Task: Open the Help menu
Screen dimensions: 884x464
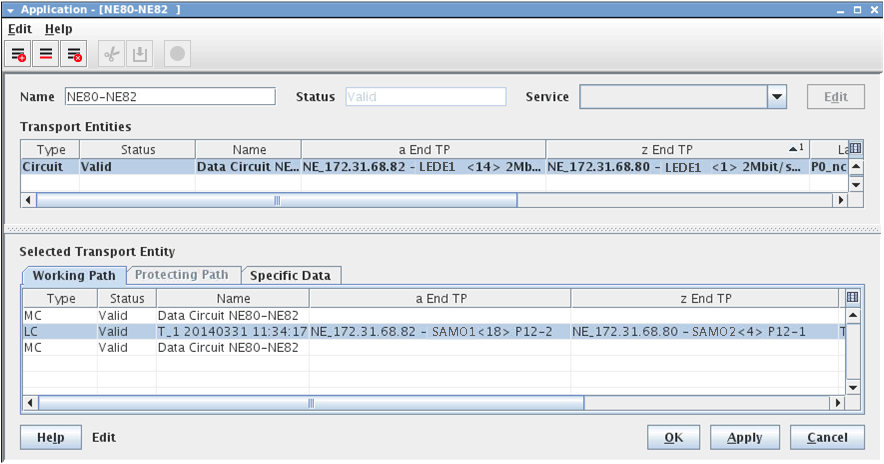Action: pyautogui.click(x=59, y=29)
